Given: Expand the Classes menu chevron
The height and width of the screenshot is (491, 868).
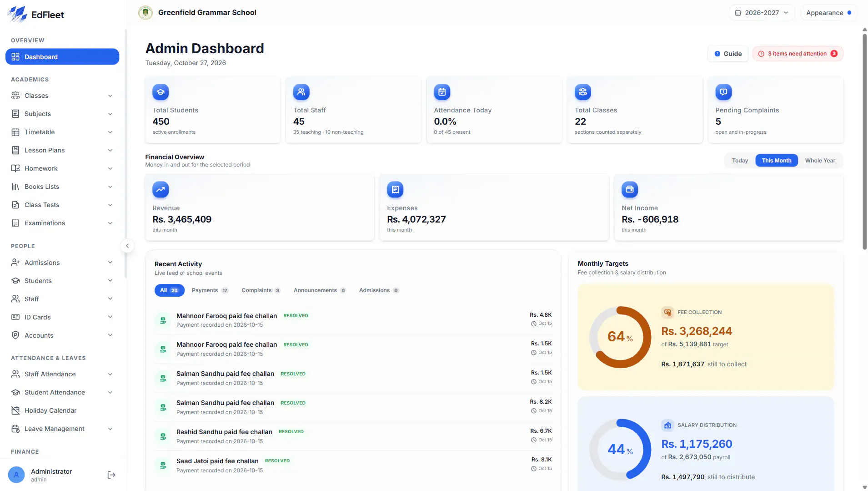Looking at the screenshot, I should pyautogui.click(x=110, y=96).
